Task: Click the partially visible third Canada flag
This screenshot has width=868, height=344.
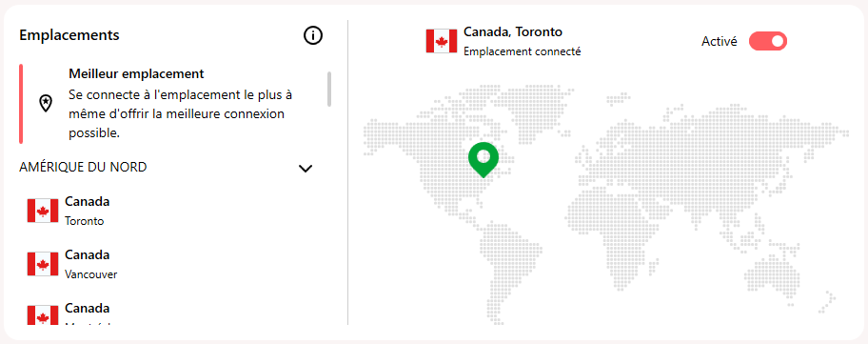Action: pyautogui.click(x=43, y=314)
